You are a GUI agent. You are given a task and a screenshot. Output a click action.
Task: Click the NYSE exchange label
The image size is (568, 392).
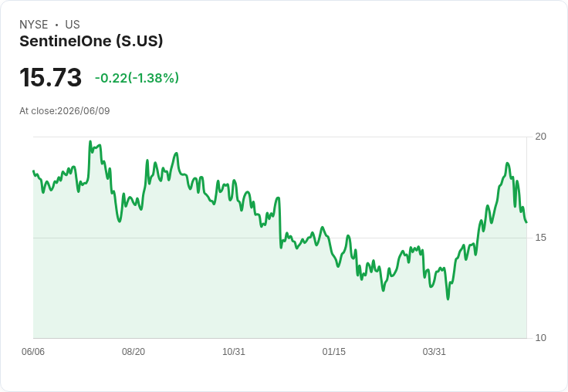tap(34, 25)
